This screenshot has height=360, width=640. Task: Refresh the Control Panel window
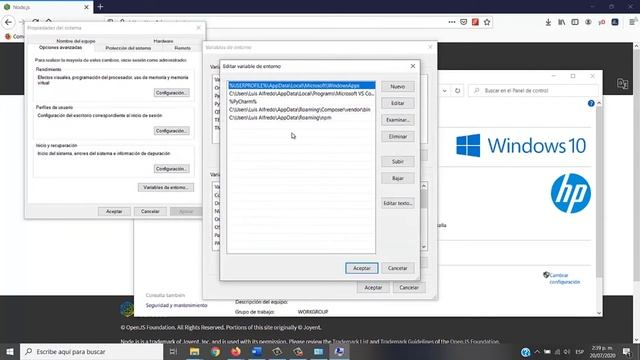(x=458, y=91)
